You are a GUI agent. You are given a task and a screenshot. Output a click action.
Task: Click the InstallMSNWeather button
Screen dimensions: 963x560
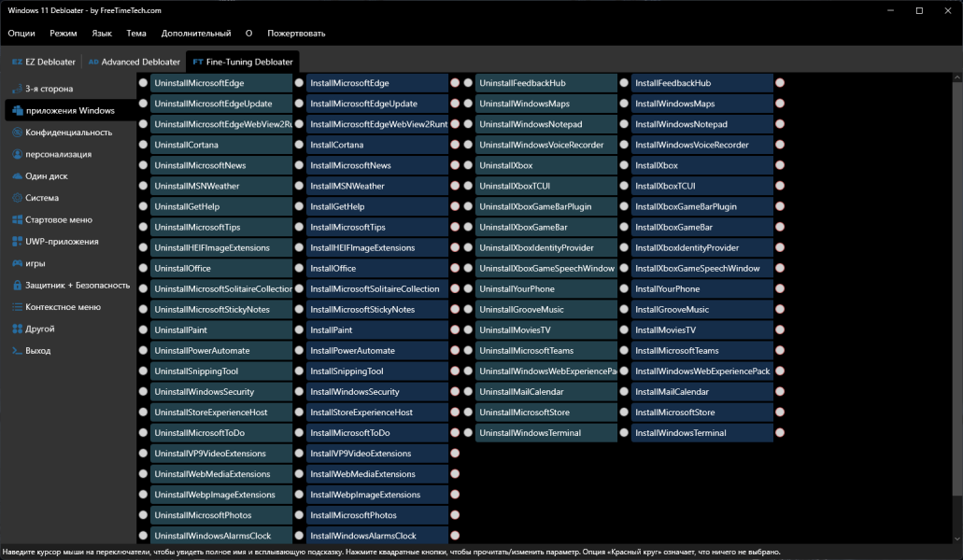tap(377, 186)
